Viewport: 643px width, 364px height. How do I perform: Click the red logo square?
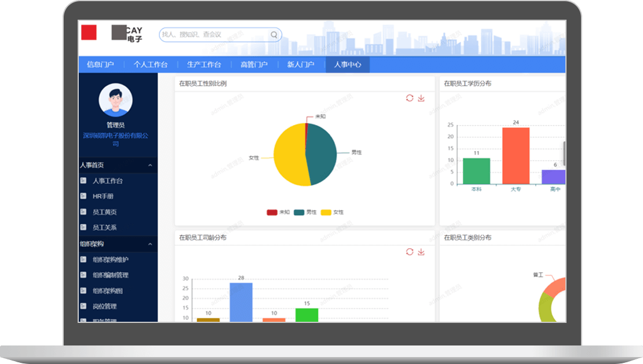tap(89, 32)
